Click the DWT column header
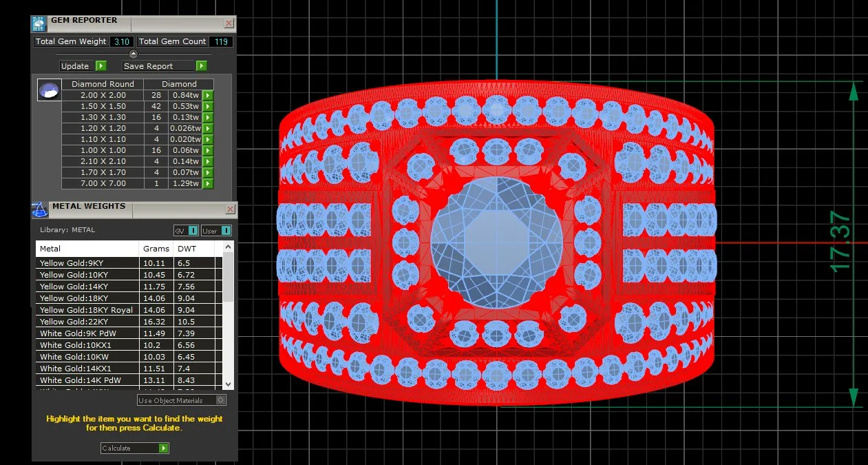Image resolution: width=868 pixels, height=465 pixels. click(194, 249)
